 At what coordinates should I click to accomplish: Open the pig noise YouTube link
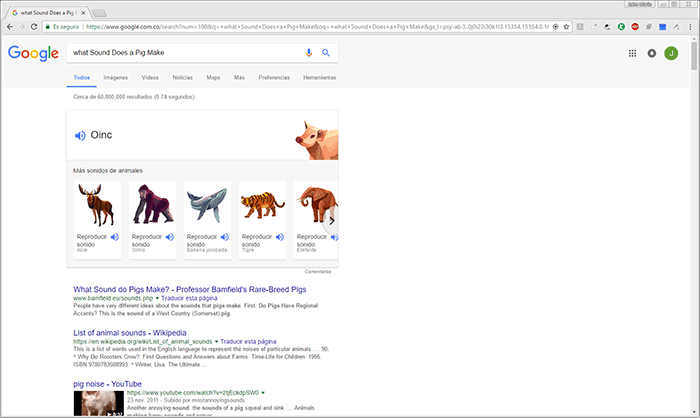coord(108,384)
